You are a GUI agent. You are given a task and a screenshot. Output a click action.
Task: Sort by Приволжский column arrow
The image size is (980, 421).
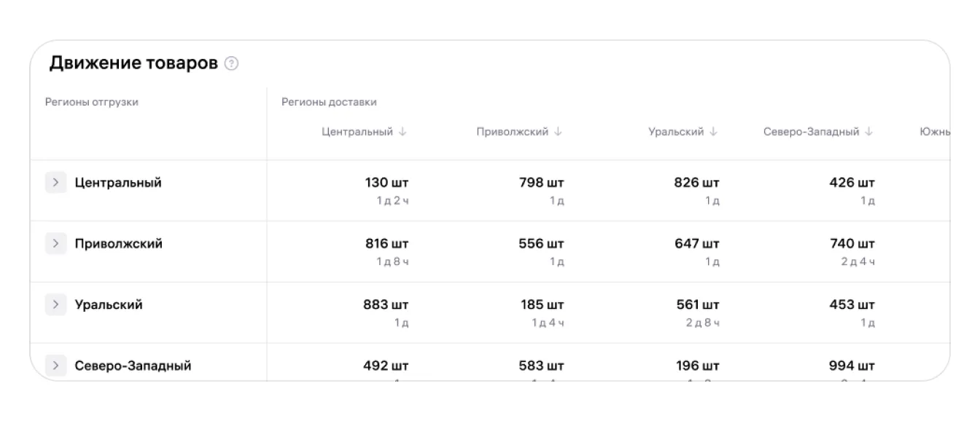[x=558, y=132]
